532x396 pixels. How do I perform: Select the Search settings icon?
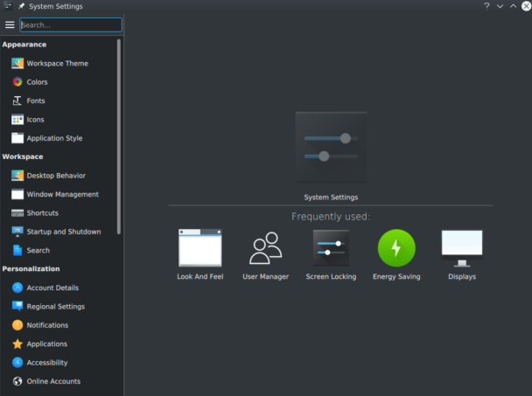pyautogui.click(x=17, y=250)
